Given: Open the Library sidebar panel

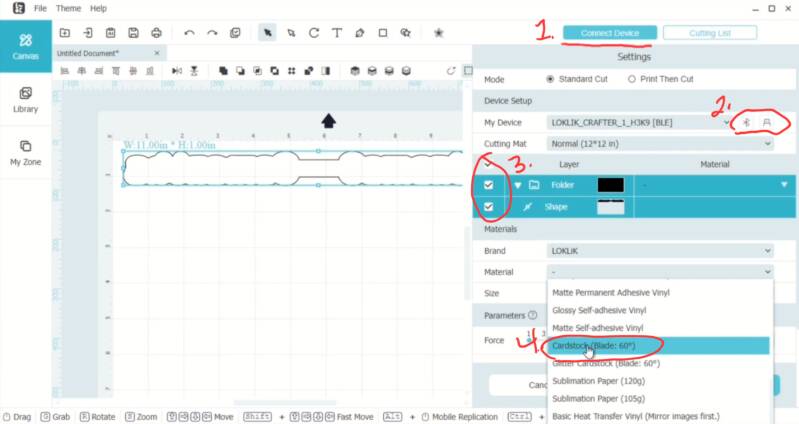Looking at the screenshot, I should 25,100.
